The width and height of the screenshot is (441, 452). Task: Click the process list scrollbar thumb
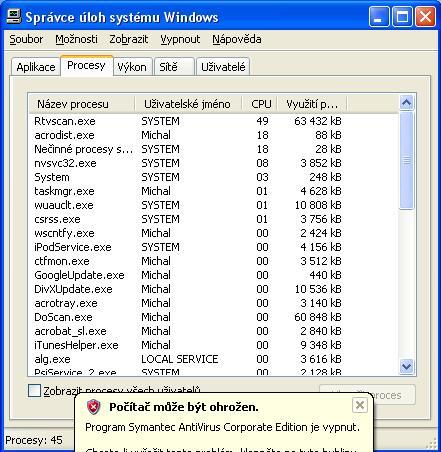(x=406, y=161)
